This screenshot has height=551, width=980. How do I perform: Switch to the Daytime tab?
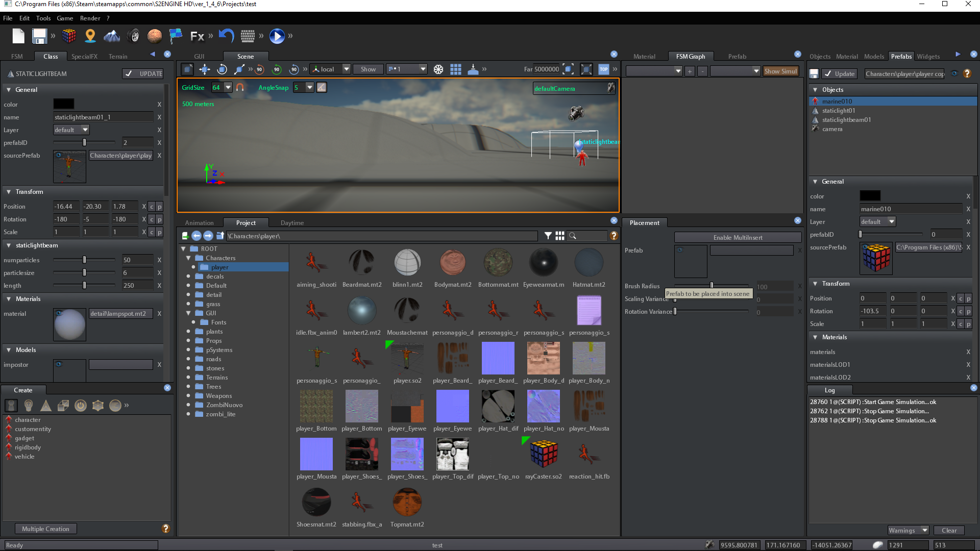(x=292, y=223)
